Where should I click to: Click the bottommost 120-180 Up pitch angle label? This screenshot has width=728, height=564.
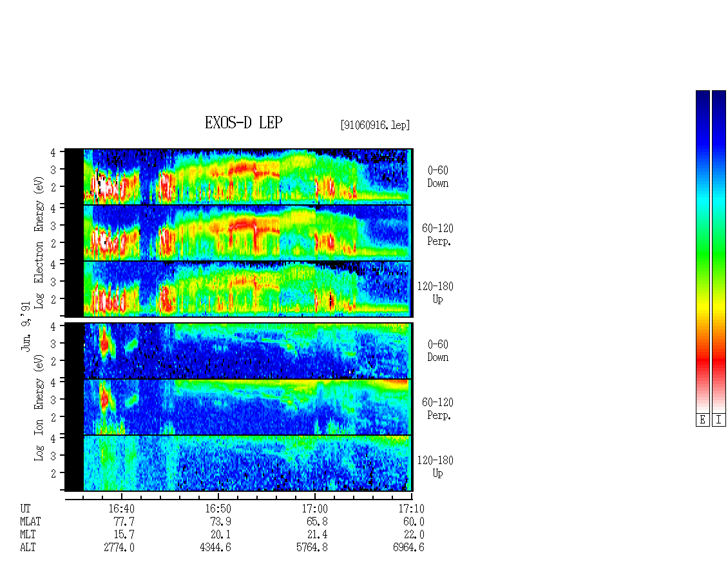(x=436, y=467)
